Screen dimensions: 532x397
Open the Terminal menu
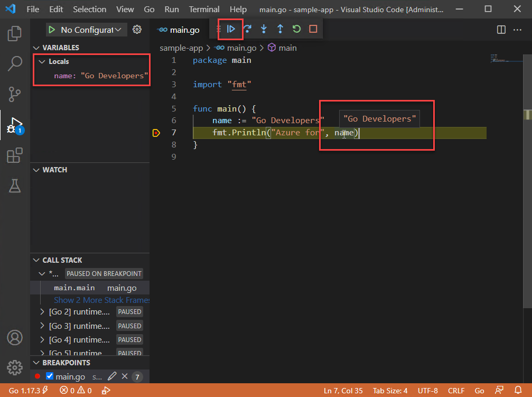[x=204, y=10]
